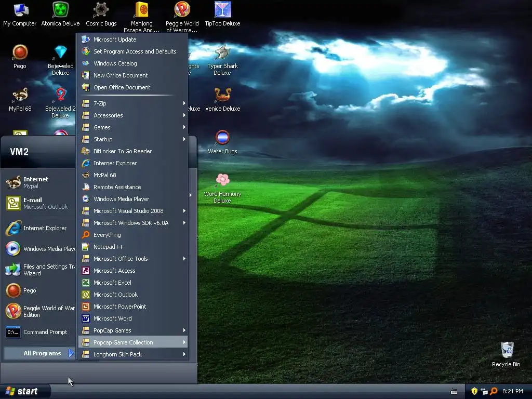Launch BitLocker To Go Reader
532x399 pixels.
[x=133, y=151]
